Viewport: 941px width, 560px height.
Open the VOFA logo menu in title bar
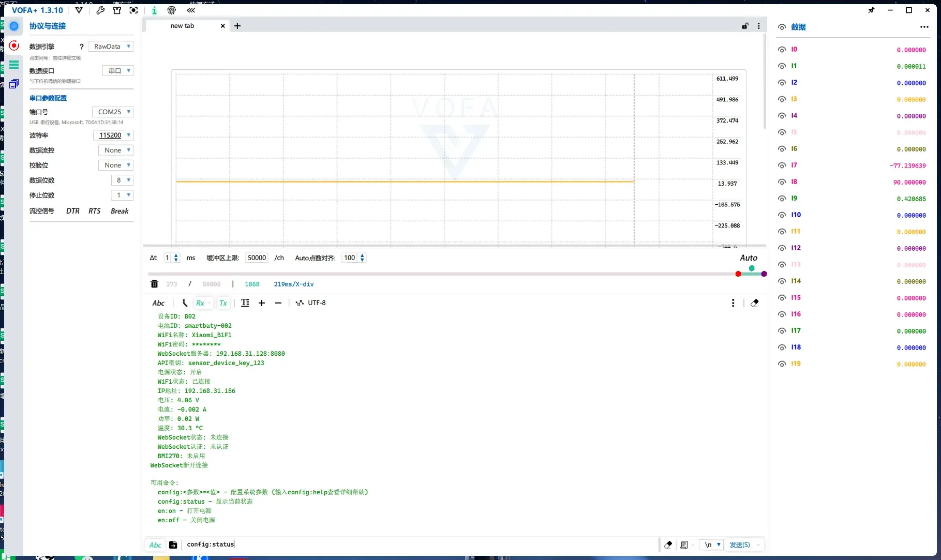tap(79, 10)
